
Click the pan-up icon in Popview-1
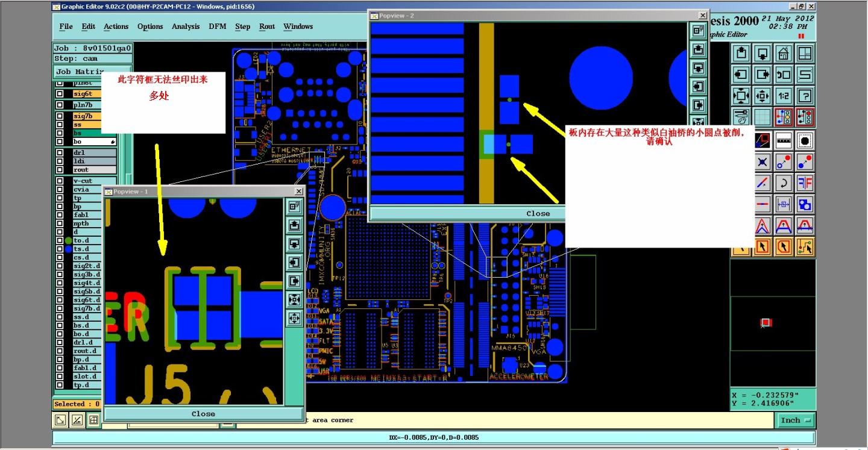295,225
